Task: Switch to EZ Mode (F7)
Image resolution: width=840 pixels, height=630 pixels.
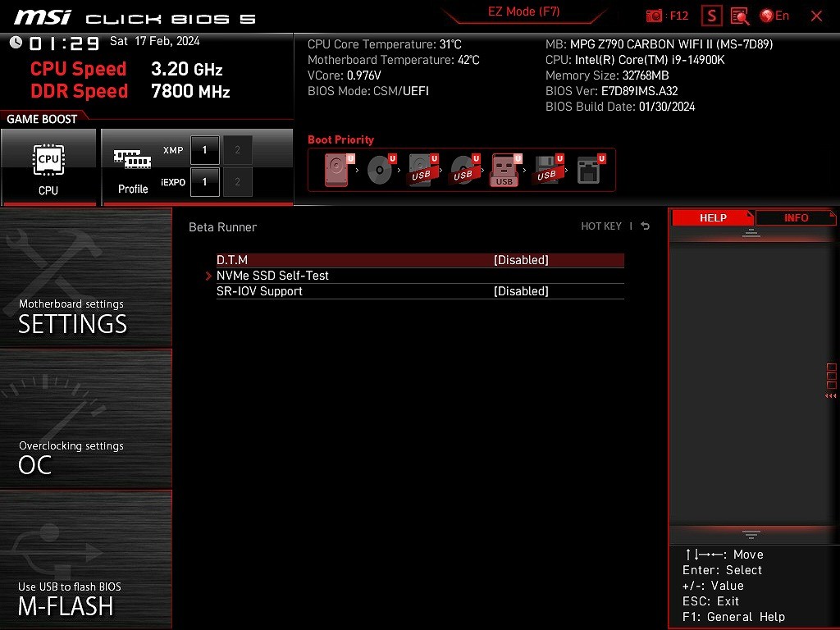Action: pyautogui.click(x=523, y=11)
